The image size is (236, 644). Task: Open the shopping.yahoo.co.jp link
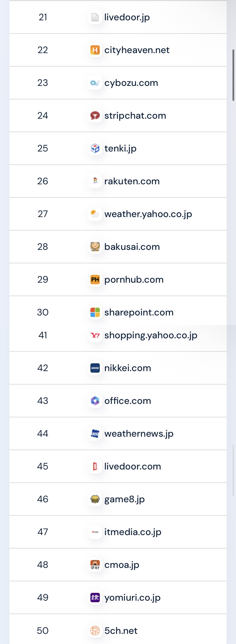[150, 335]
